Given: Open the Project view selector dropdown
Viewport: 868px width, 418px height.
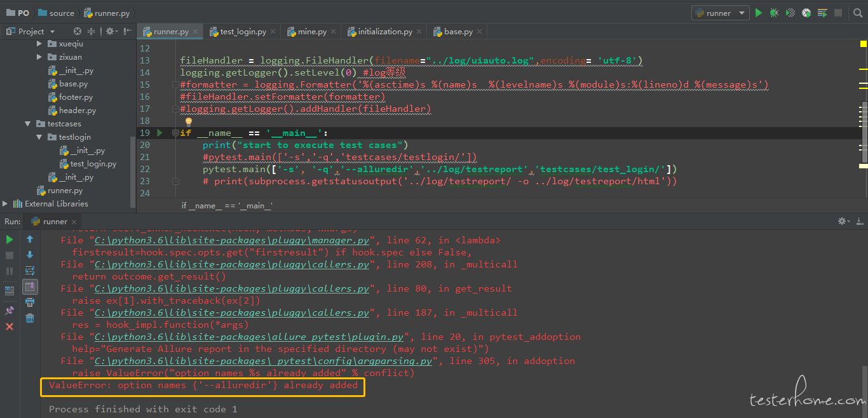Looking at the screenshot, I should [31, 31].
